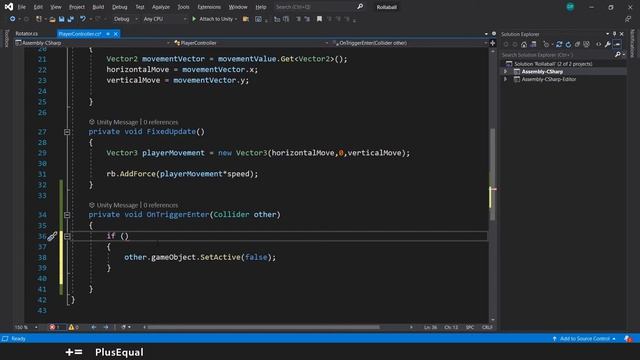Open the Debug menu
Screen dimensions: 640x360
(x=120, y=7)
